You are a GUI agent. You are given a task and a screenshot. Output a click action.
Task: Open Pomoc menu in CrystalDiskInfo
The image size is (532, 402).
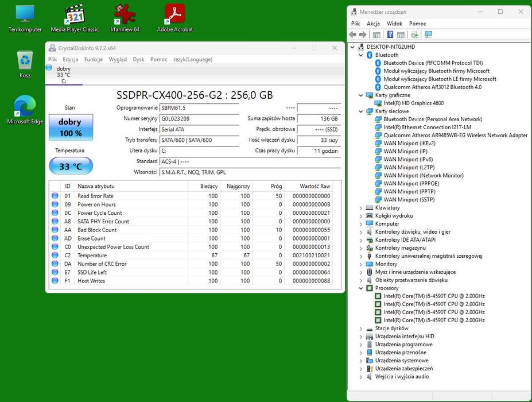[159, 59]
